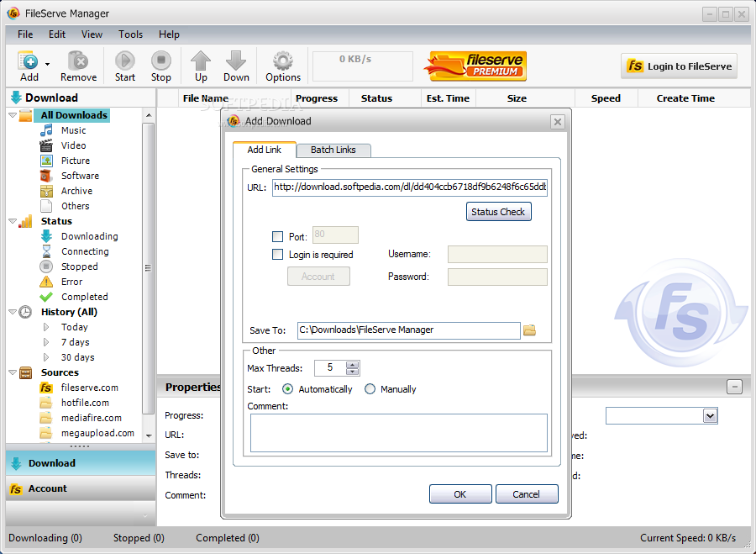Screen dimensions: 756x554
Task: Check Login is required option
Action: point(277,255)
